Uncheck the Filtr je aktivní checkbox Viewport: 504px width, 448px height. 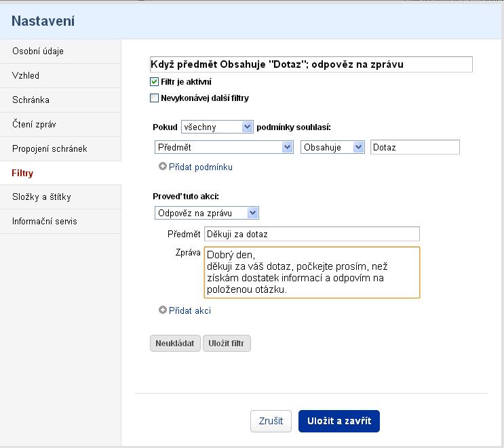point(154,81)
